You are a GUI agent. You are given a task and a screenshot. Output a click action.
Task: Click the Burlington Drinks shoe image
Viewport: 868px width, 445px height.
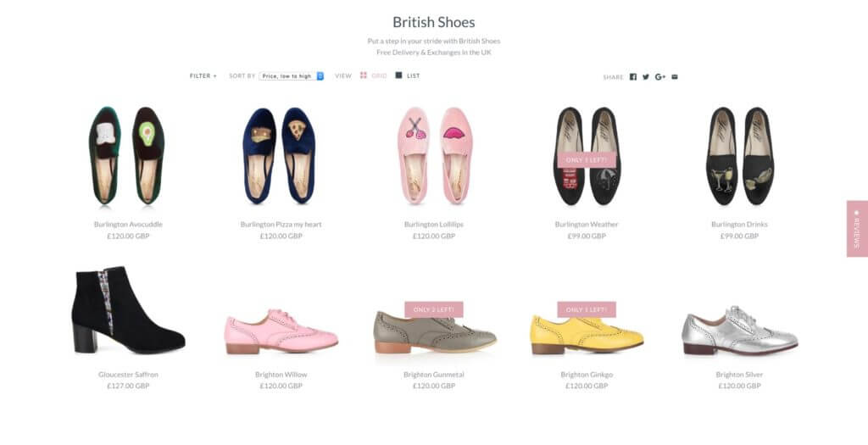(x=739, y=156)
